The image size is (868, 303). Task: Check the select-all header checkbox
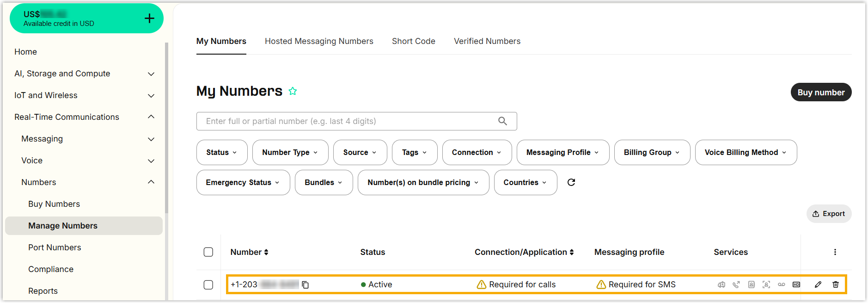[208, 252]
